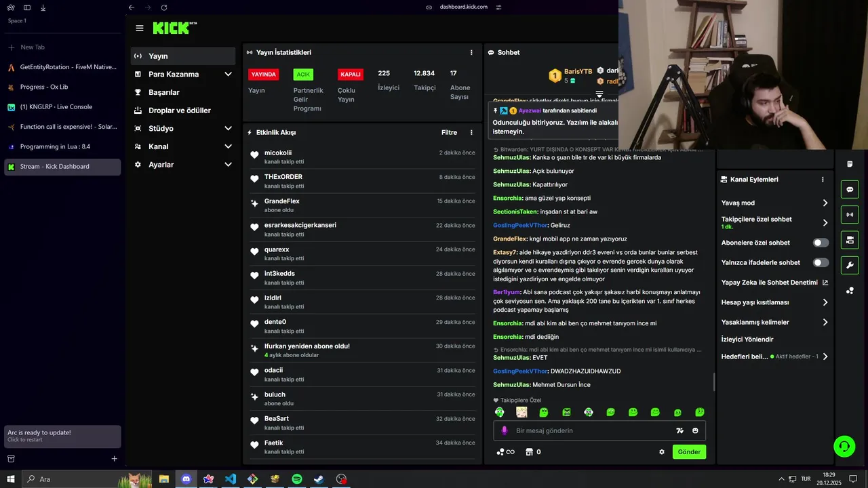Click the micokolii follow event
This screenshot has height=488, width=868.
point(362,157)
